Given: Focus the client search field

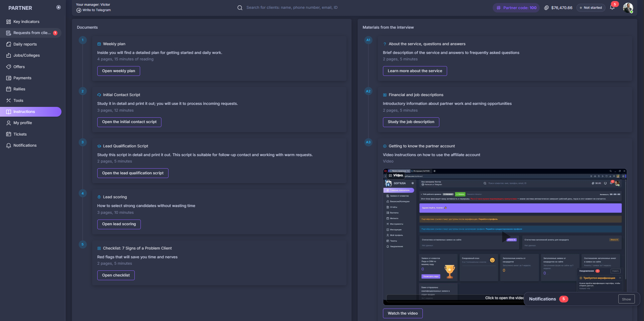Looking at the screenshot, I should 292,7.
